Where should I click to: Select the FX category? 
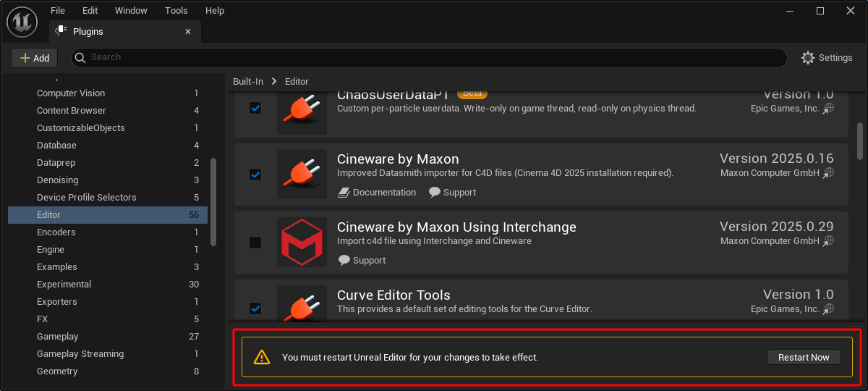[108, 319]
